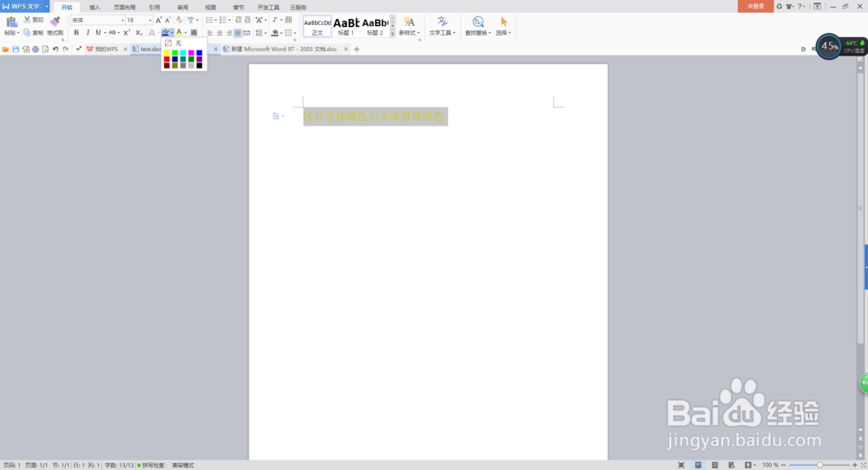Switch to the 视图 ribbon tab
Viewport: 868px width, 470px height.
(x=210, y=7)
